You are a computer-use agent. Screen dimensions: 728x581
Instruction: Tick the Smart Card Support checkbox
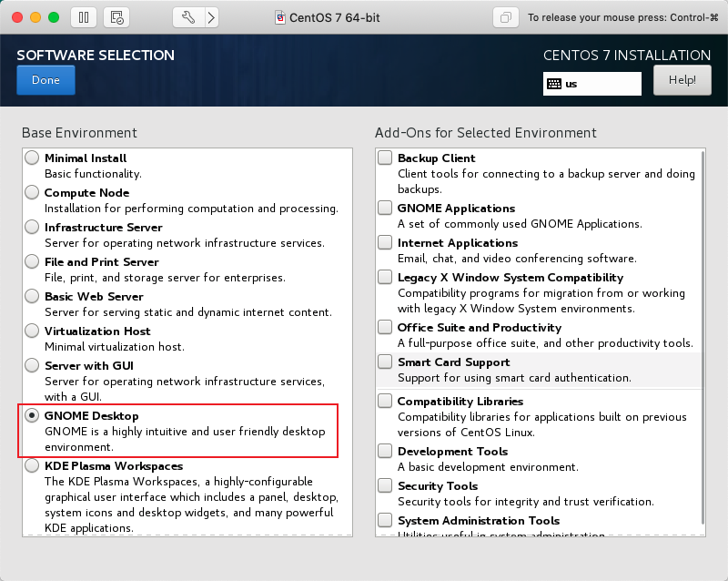(x=385, y=362)
